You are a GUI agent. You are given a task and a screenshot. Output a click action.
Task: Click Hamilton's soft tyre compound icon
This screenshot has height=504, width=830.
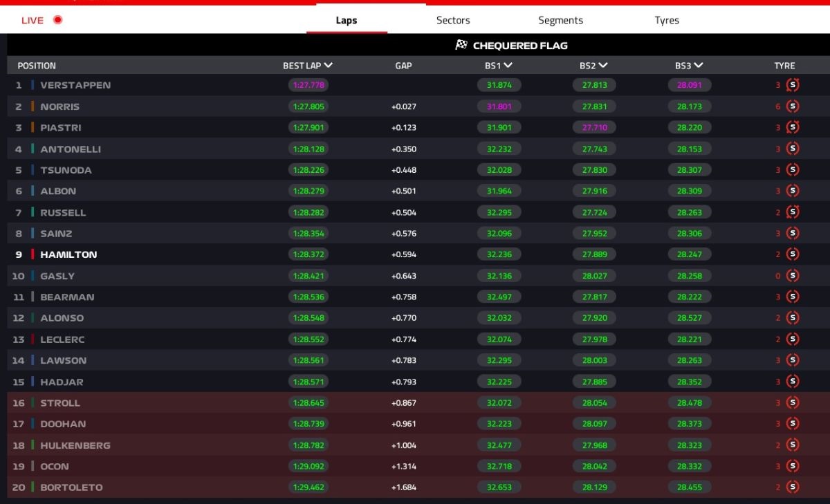tap(793, 254)
